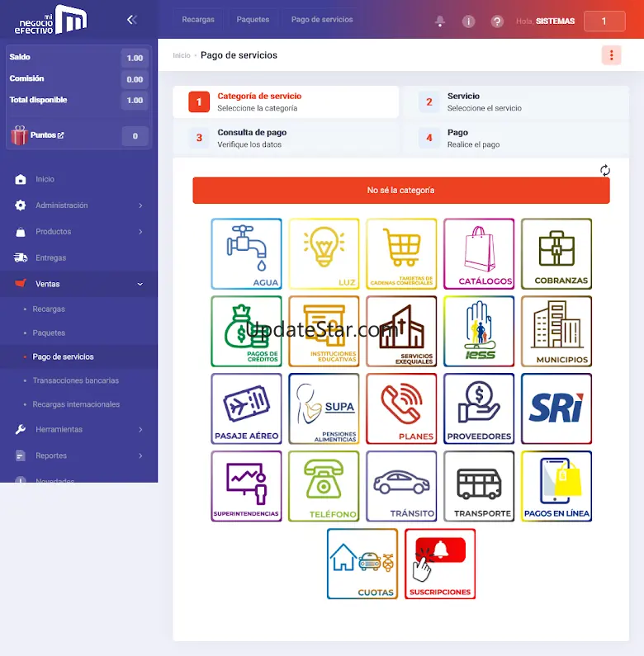
Task: Open the Suscripciones bell tile
Action: (x=440, y=564)
